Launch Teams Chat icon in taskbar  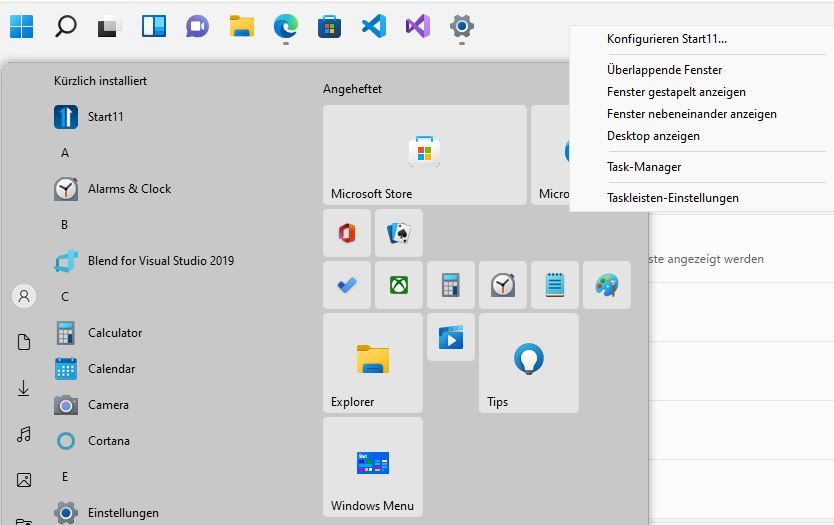click(x=197, y=27)
